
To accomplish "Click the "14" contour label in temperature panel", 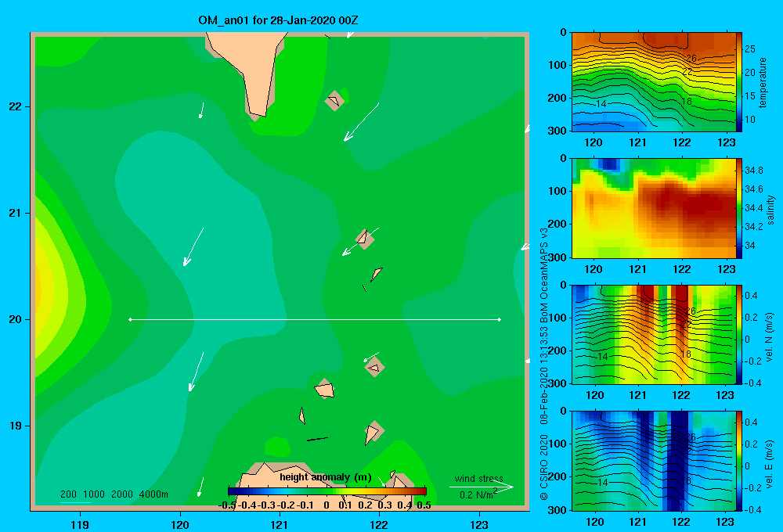I will click(x=601, y=104).
